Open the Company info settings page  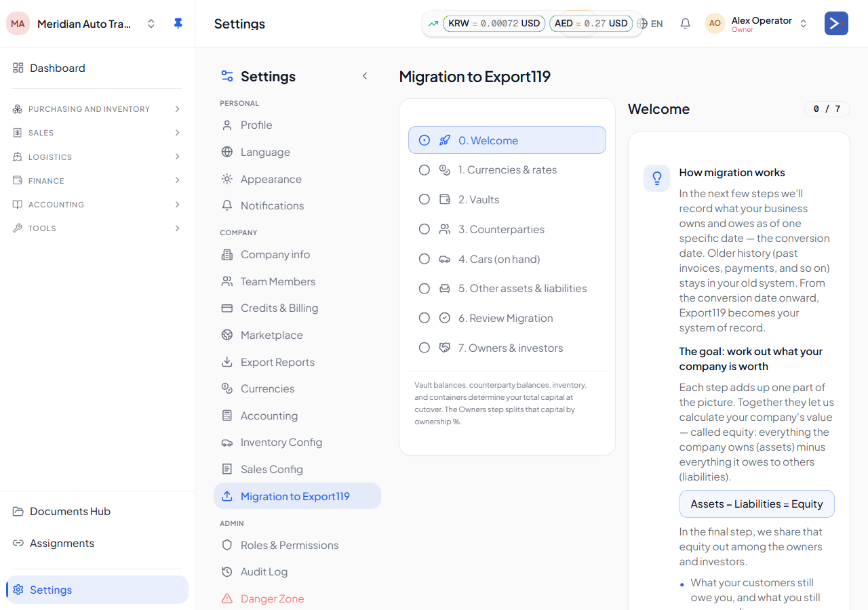[x=297, y=255]
